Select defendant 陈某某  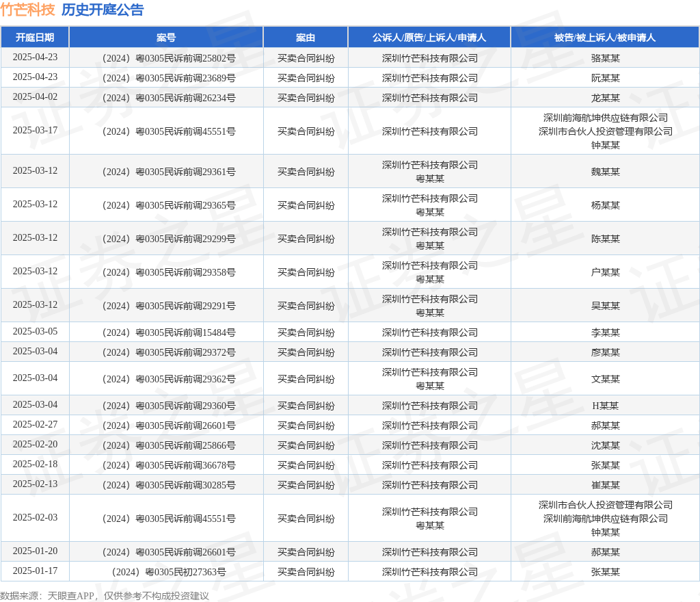(x=606, y=239)
